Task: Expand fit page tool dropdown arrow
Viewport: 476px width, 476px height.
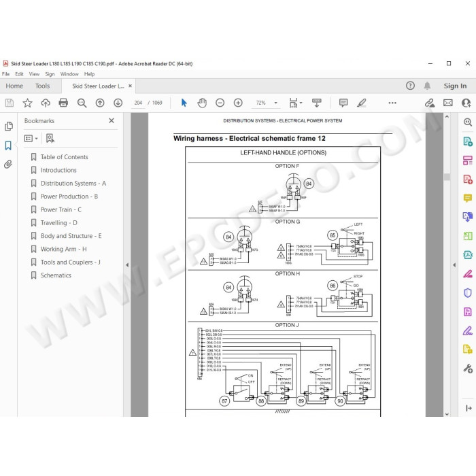Action: [x=301, y=103]
